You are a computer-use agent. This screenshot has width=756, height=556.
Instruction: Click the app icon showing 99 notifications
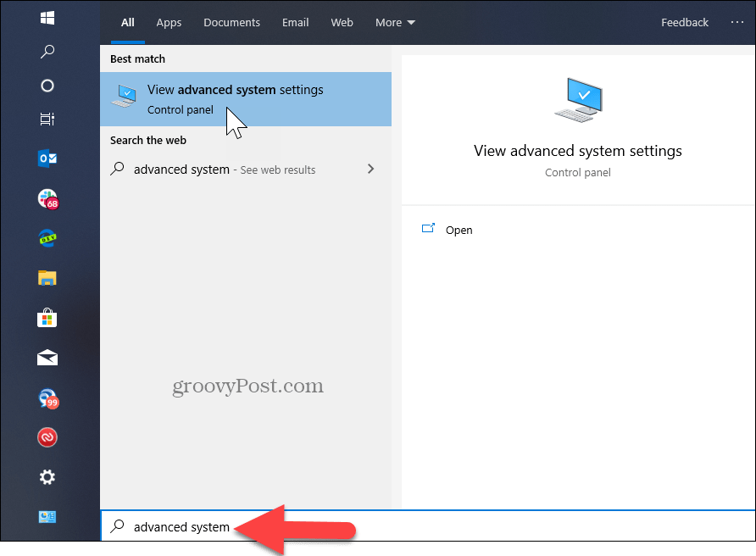(x=47, y=398)
